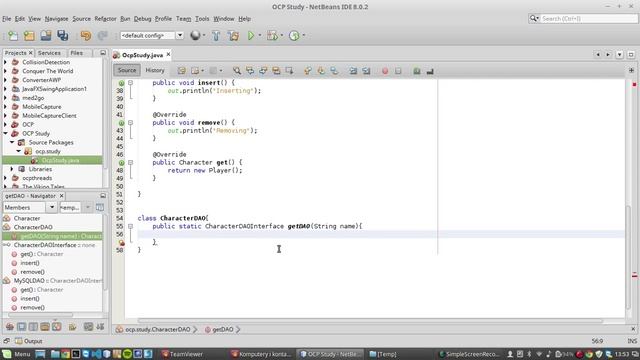Open the File menu
The image size is (640, 360).
click(7, 19)
